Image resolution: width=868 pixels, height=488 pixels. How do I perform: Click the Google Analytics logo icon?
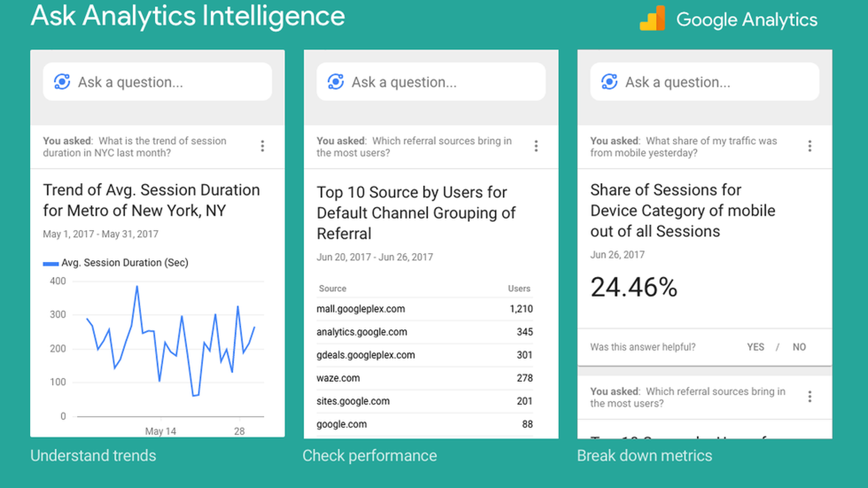pyautogui.click(x=652, y=19)
